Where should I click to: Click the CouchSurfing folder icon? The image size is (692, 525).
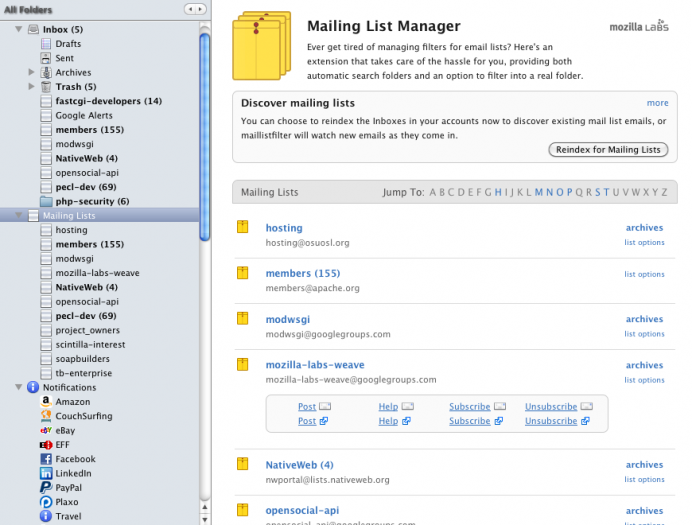coord(46,416)
